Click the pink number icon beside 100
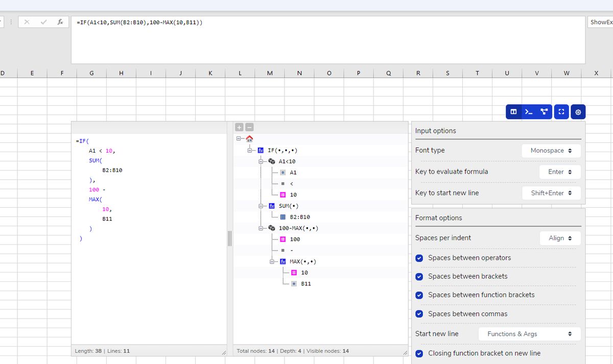613x364 pixels. point(282,239)
